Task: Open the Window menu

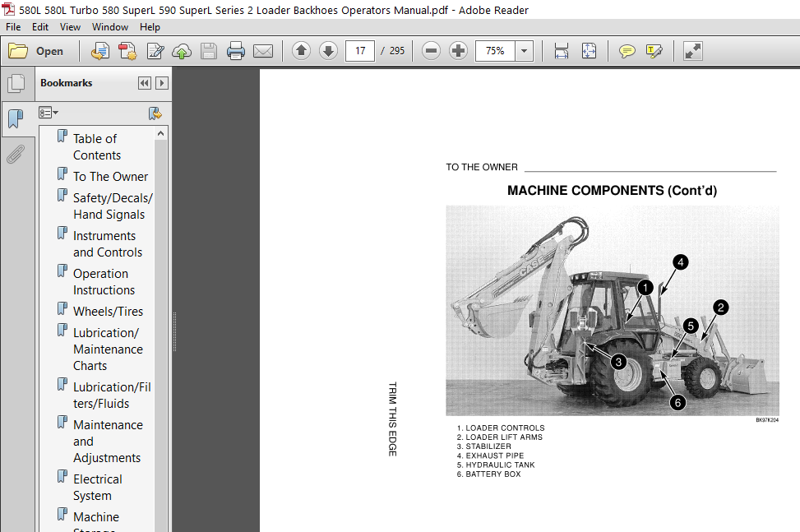Action: tap(110, 27)
